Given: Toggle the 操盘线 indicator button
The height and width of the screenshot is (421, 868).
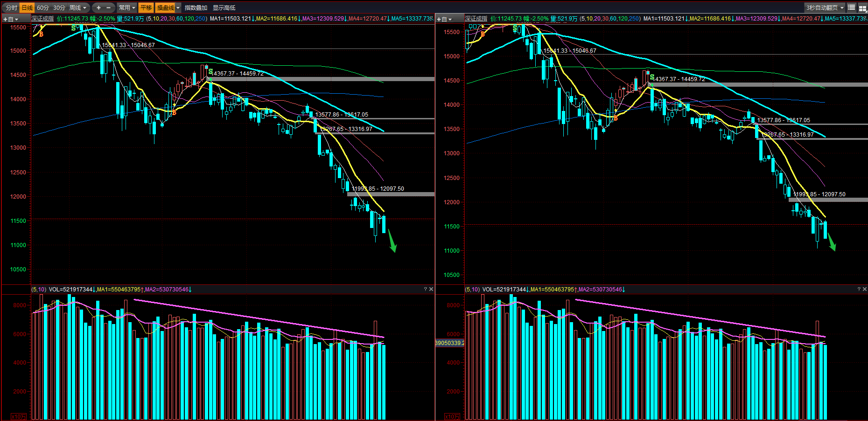Looking at the screenshot, I should [165, 7].
